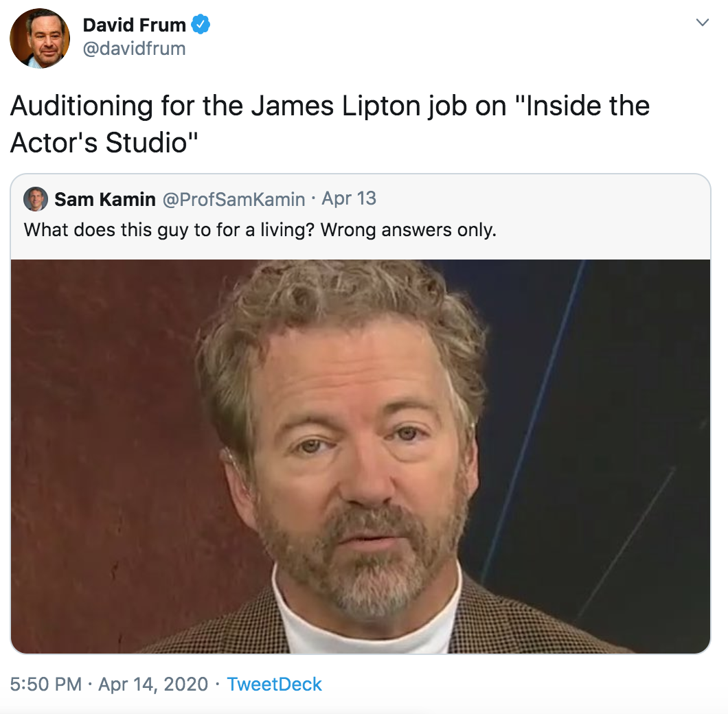Click the 5:50 PM timestamp
Image resolution: width=728 pixels, height=714 pixels.
click(45, 684)
